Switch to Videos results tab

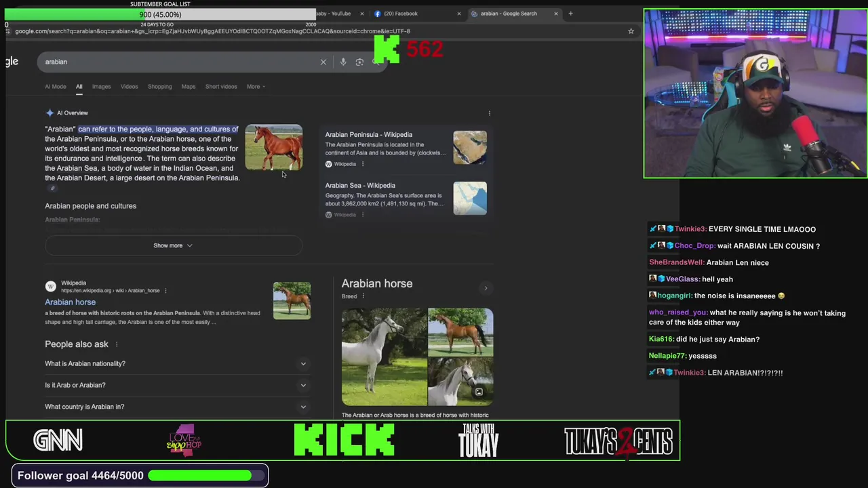(x=129, y=87)
